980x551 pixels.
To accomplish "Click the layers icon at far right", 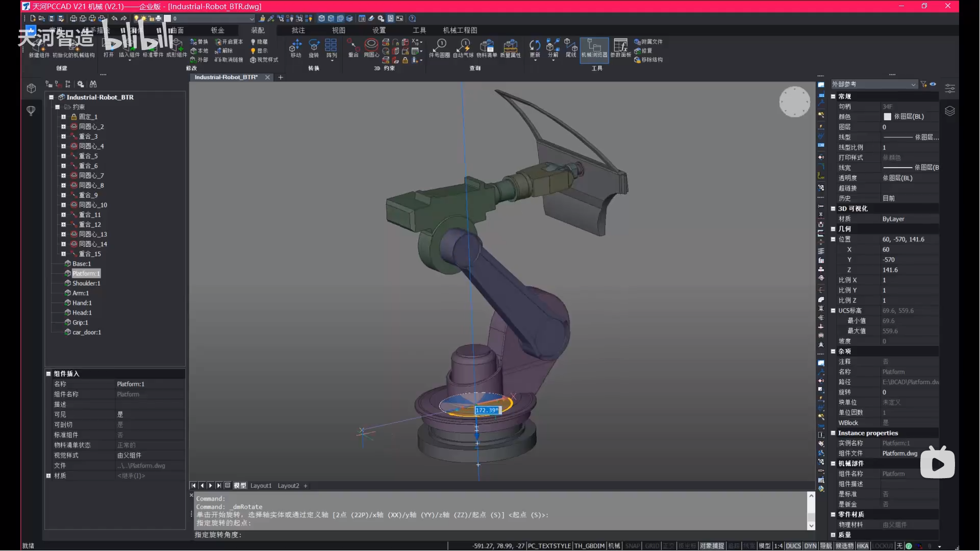I will tap(949, 111).
